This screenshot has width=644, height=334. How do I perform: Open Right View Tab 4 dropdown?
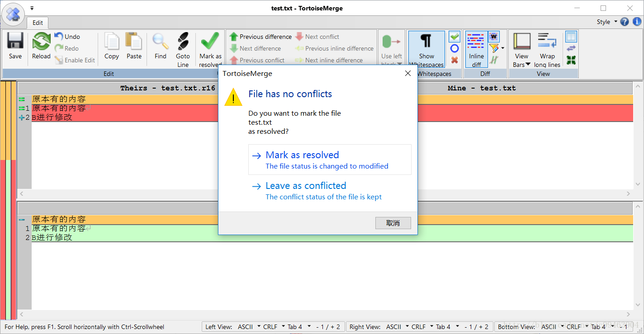point(448,327)
